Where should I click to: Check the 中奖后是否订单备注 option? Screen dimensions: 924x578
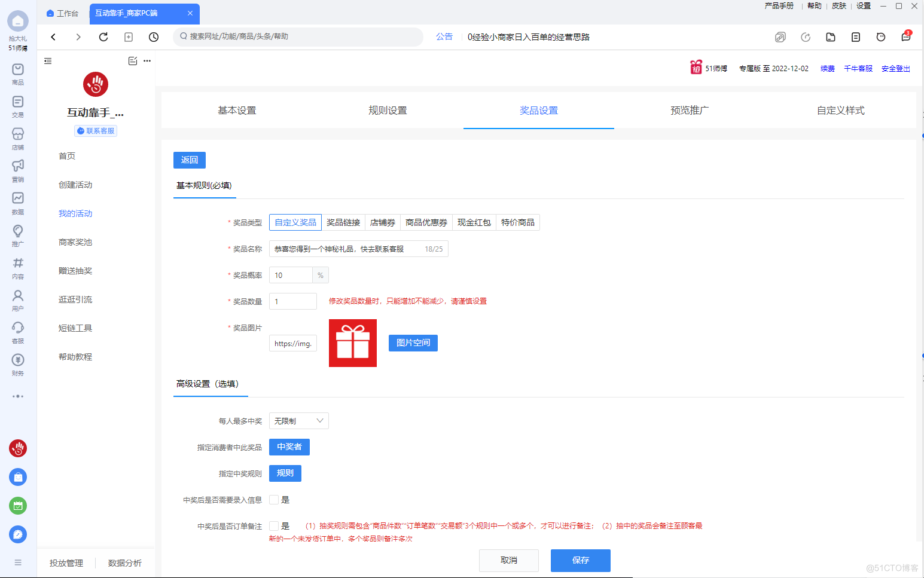coord(274,525)
